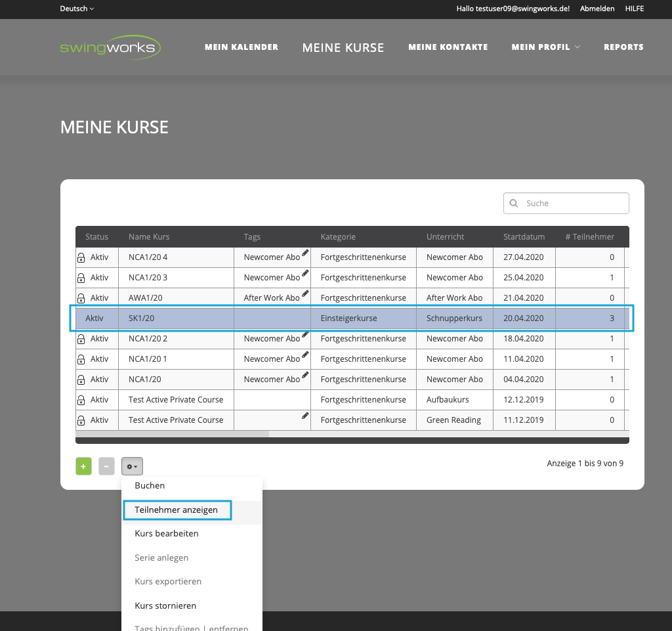Click the Abmelden link
672x631 pixels.
pyautogui.click(x=597, y=9)
